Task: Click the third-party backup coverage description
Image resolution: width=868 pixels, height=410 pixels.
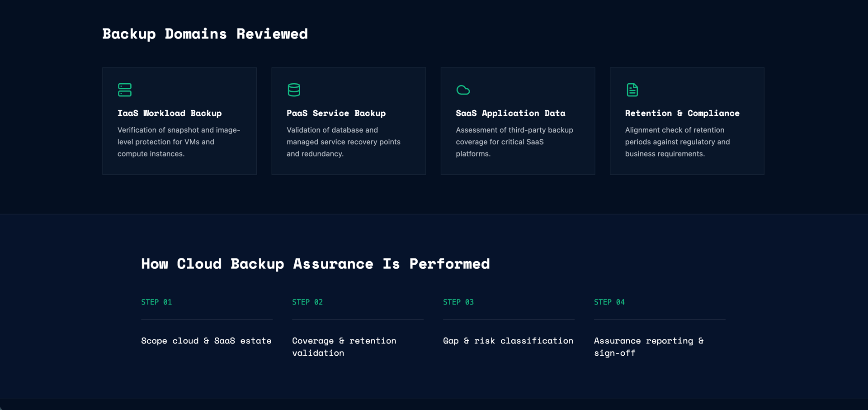Action: 514,142
